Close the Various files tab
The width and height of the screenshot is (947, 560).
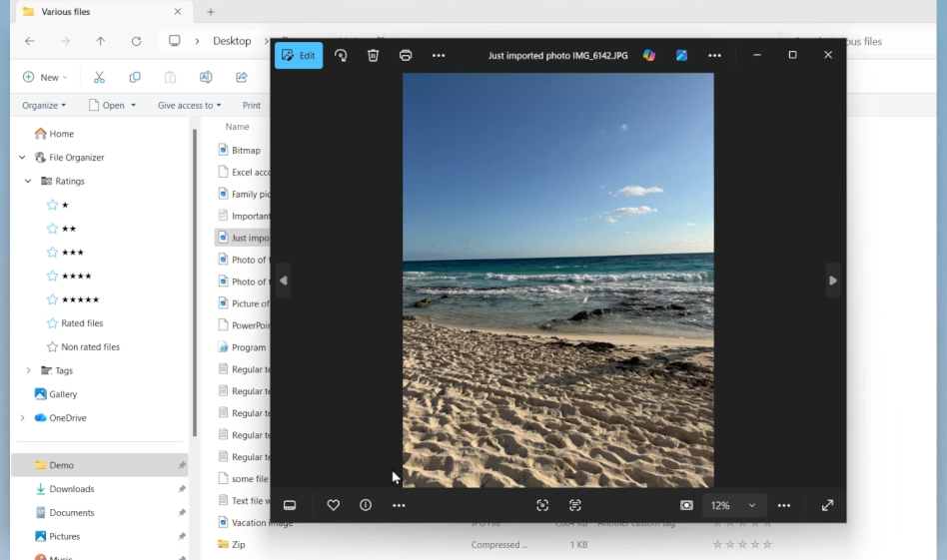(178, 11)
